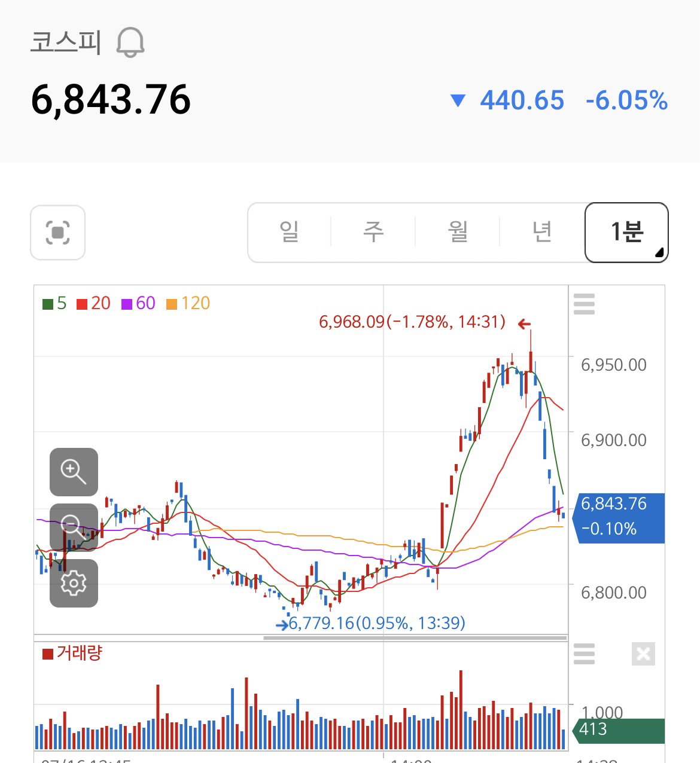
Task: Click the orange 120 moving average swatch
Action: (x=172, y=304)
